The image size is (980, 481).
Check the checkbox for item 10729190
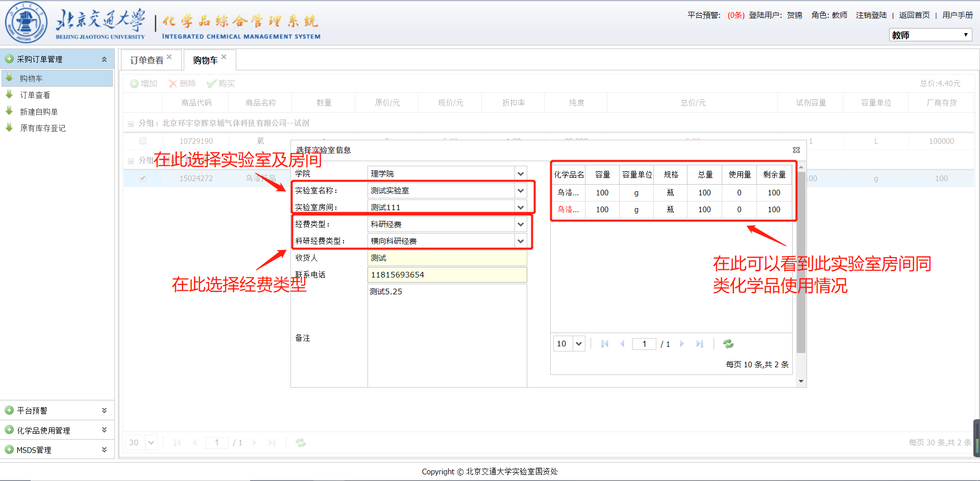143,141
